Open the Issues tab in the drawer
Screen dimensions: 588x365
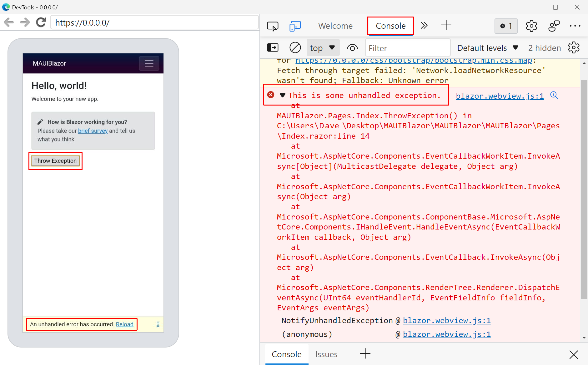(326, 354)
